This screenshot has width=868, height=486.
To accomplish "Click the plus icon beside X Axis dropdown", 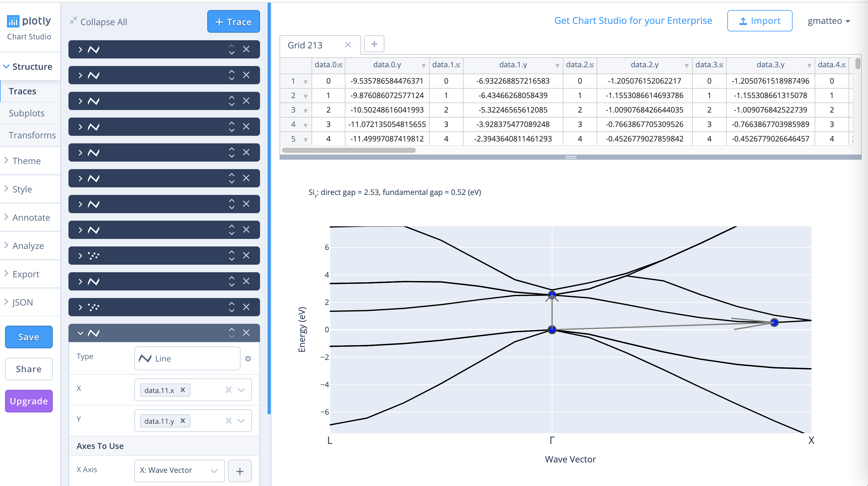I will coord(240,471).
